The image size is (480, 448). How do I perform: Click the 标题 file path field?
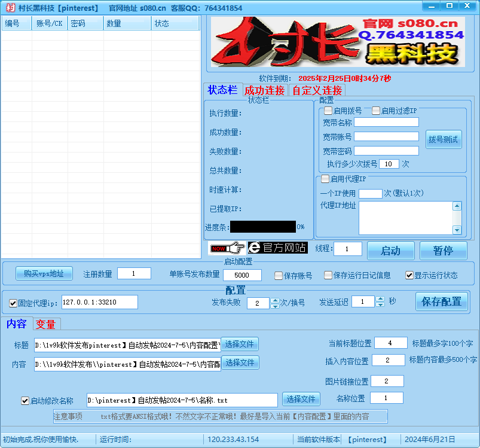click(x=127, y=345)
